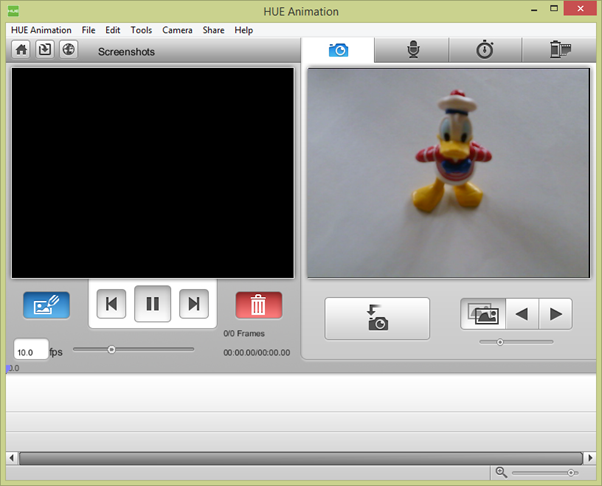Viewport: 602px width, 486px height.
Task: Switch to the camera capture tab
Action: [338, 50]
